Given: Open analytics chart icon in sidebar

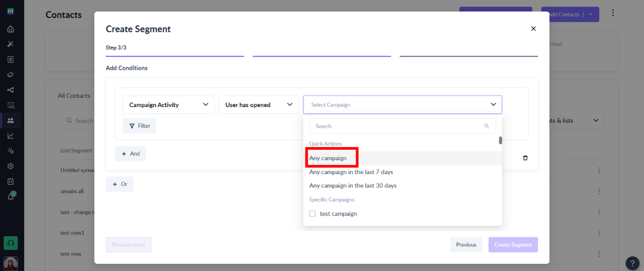Looking at the screenshot, I should click(11, 136).
